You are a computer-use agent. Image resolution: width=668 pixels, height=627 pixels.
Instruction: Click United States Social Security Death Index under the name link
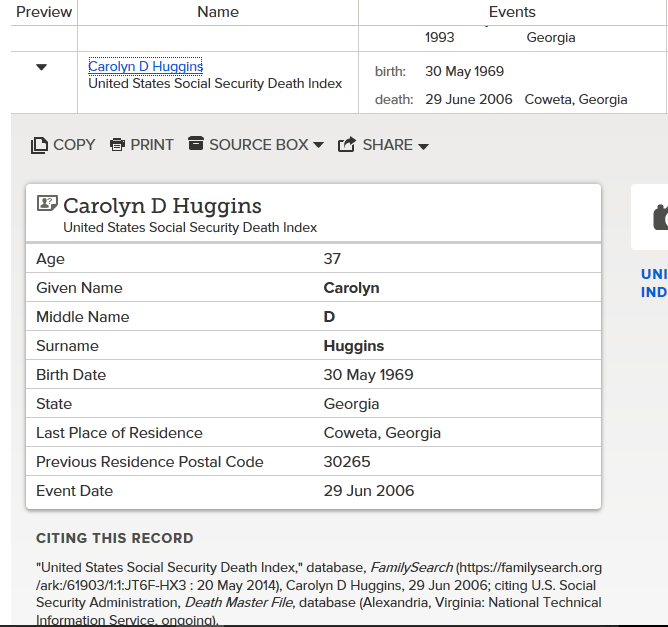215,83
